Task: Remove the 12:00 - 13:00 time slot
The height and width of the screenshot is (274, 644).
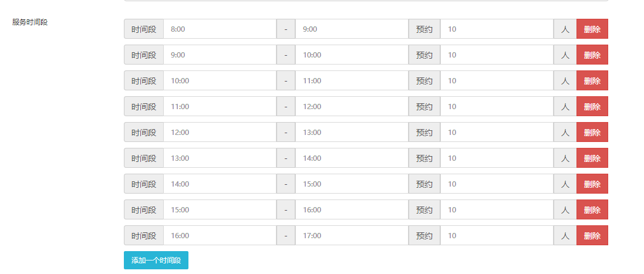Action: 592,132
